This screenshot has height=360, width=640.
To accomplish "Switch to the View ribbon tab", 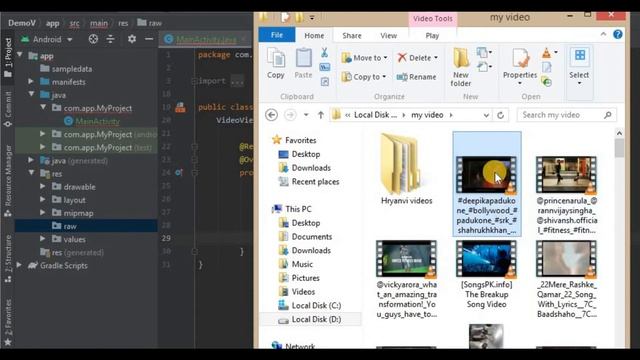I will 389,36.
